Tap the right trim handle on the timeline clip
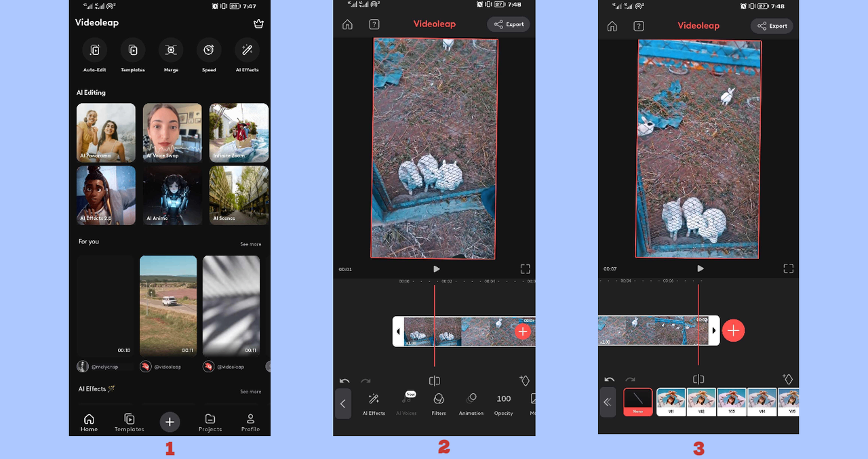Viewport: 868px width, 459px height. 714,330
